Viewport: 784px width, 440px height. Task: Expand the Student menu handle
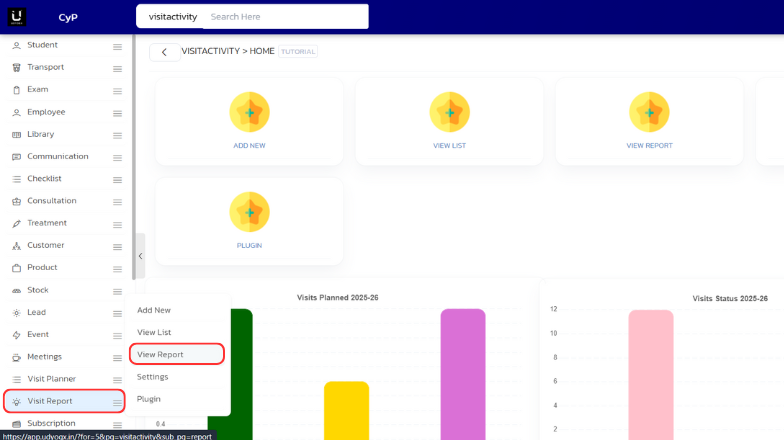pyautogui.click(x=117, y=46)
